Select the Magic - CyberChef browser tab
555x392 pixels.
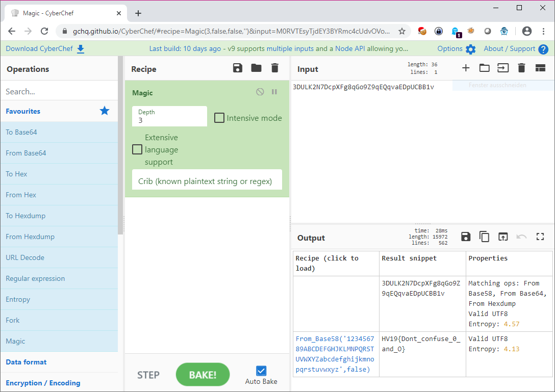coord(65,13)
